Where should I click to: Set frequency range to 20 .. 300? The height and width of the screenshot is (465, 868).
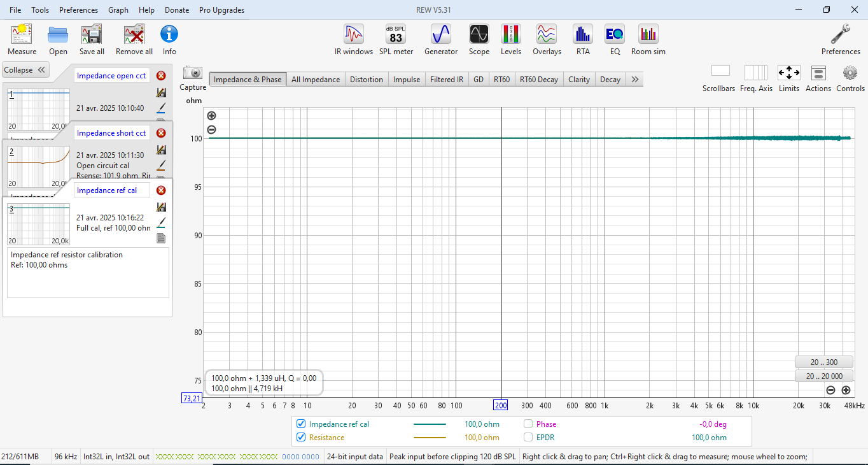click(823, 362)
